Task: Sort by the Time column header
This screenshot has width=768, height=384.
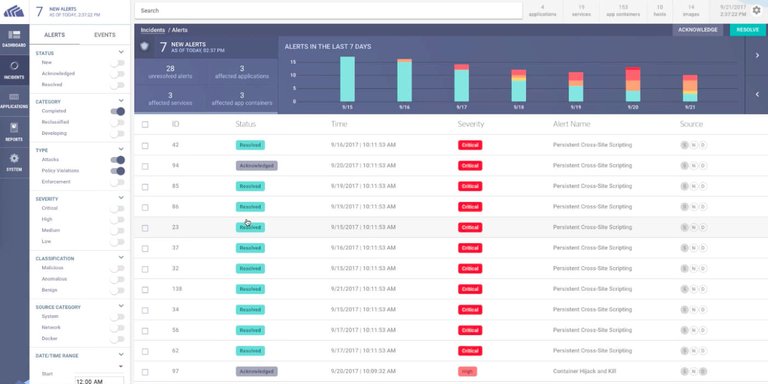Action: tap(339, 124)
